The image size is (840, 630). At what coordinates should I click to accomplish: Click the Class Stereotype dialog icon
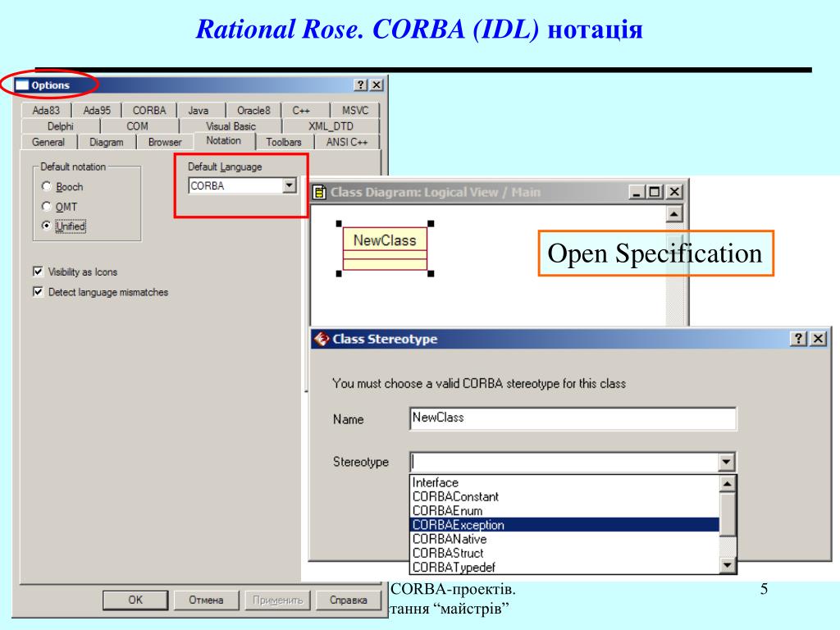pyautogui.click(x=322, y=339)
